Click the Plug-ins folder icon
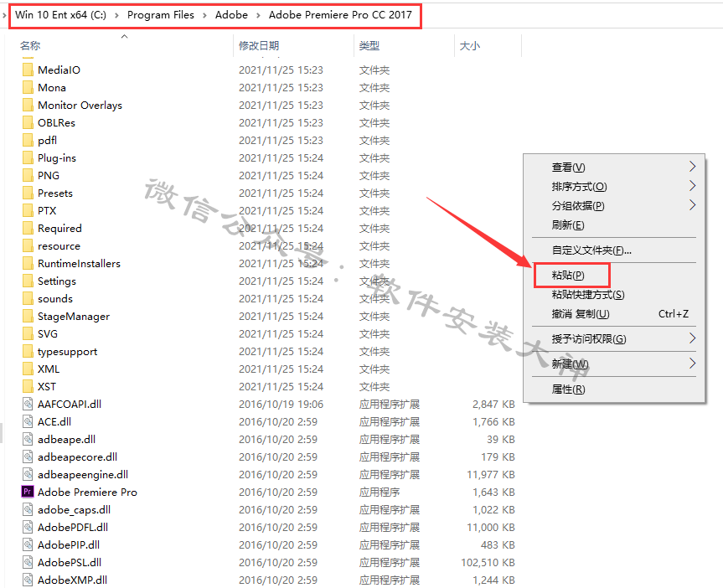Screen dimensions: 723x588 pyautogui.click(x=28, y=157)
